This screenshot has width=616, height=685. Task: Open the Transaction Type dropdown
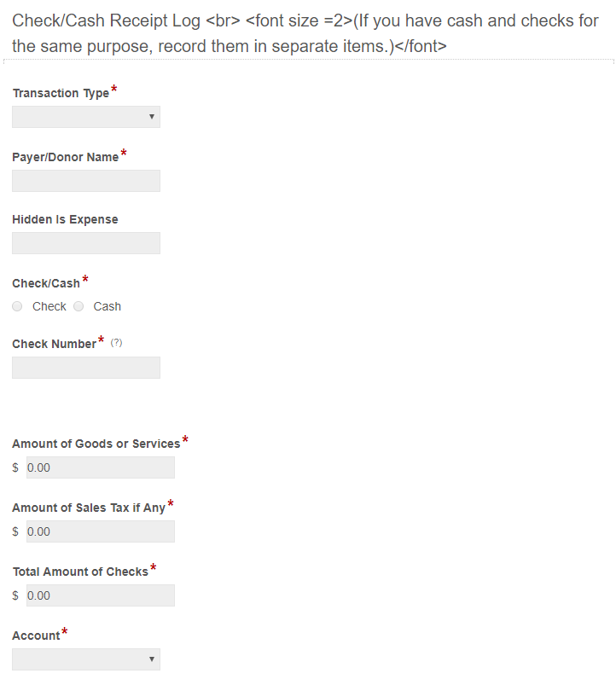[x=86, y=117]
